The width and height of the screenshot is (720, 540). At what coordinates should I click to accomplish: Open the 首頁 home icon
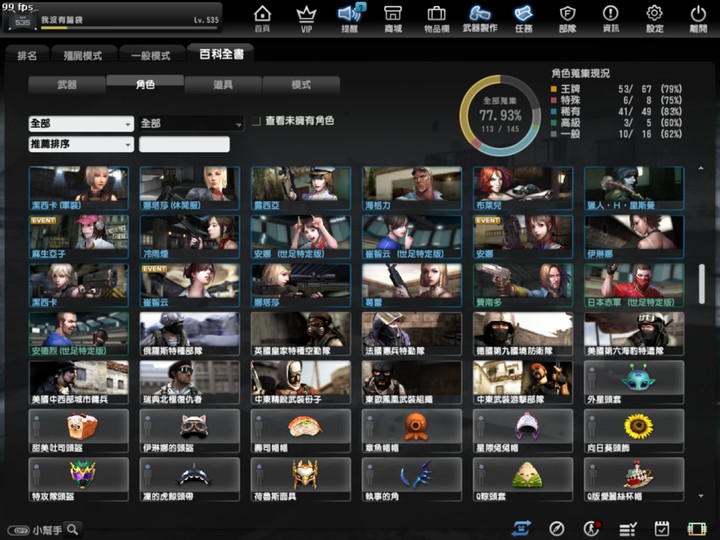[262, 17]
